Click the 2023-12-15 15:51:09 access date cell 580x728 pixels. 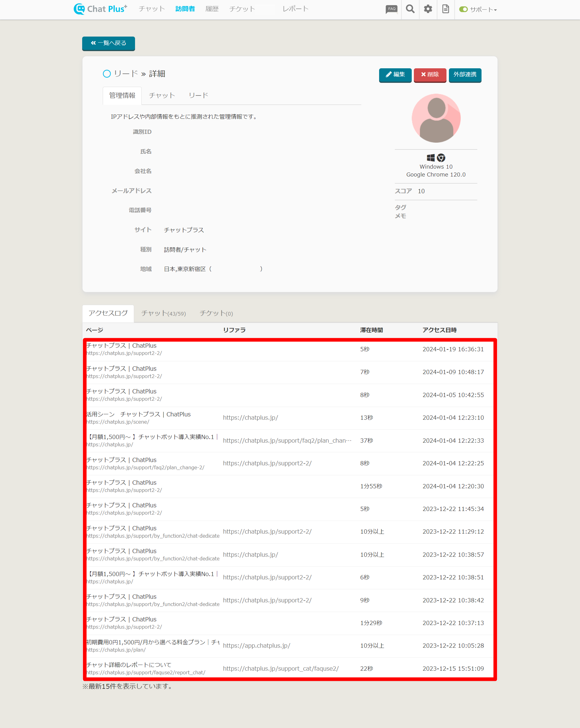453,668
